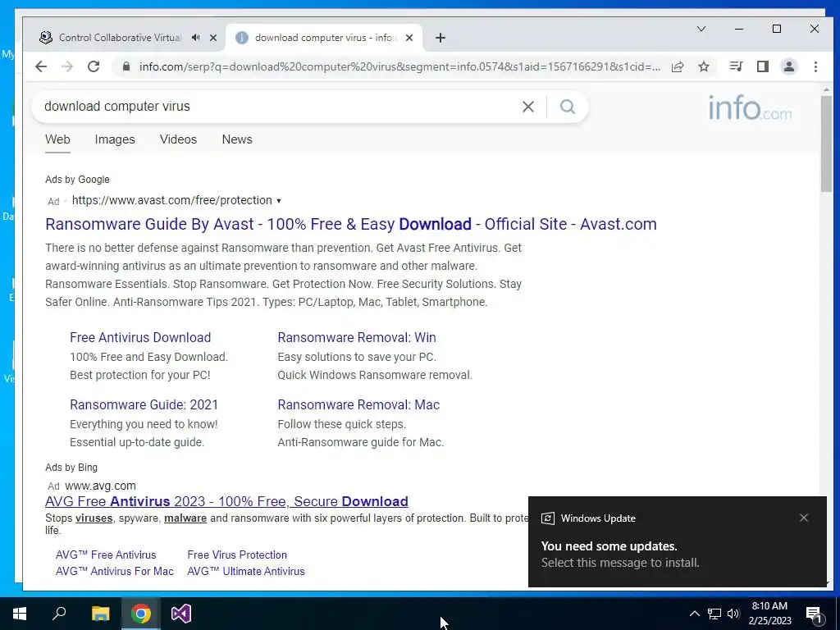Open Ransomware Guide: 2021 link
The height and width of the screenshot is (630, 840).
[x=144, y=405]
